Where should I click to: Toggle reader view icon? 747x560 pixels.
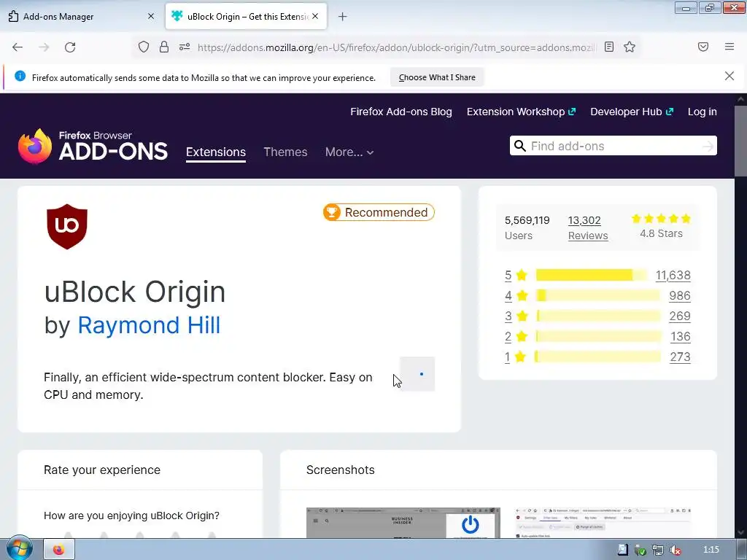609,47
